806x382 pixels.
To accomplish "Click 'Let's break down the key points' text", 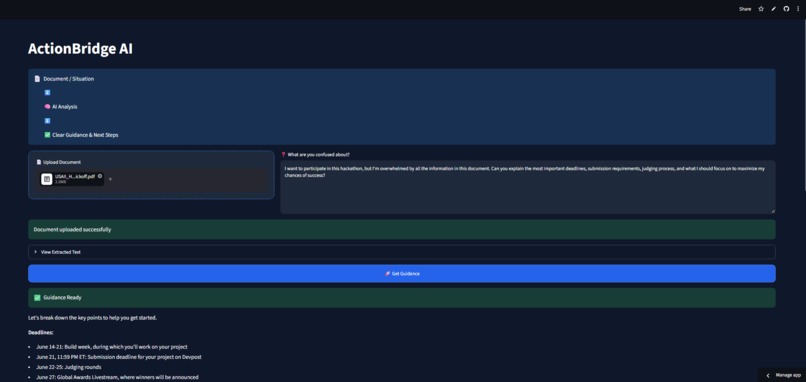I will point(93,318).
